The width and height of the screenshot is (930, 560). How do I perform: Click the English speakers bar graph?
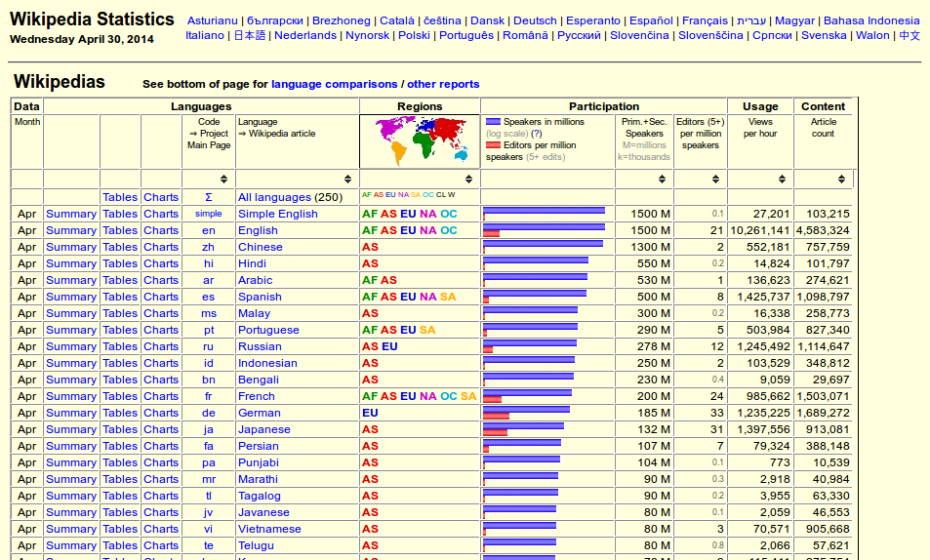(x=544, y=226)
